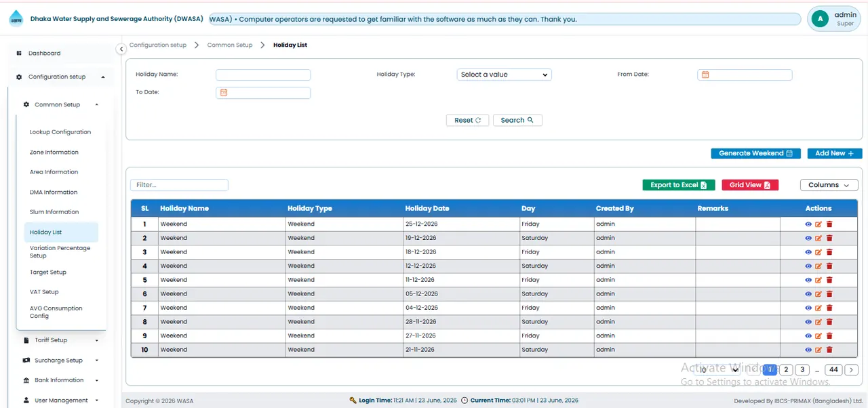Open the Columns dropdown
The width and height of the screenshot is (868, 408).
click(829, 185)
